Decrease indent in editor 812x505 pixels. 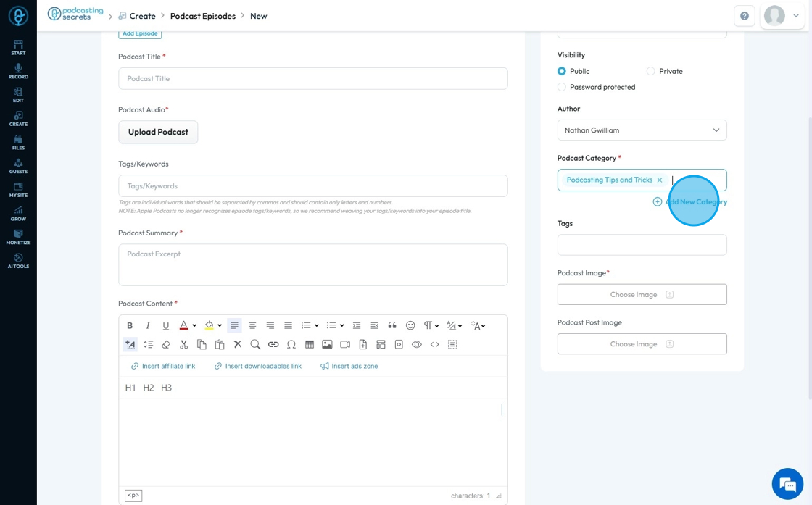pos(374,325)
